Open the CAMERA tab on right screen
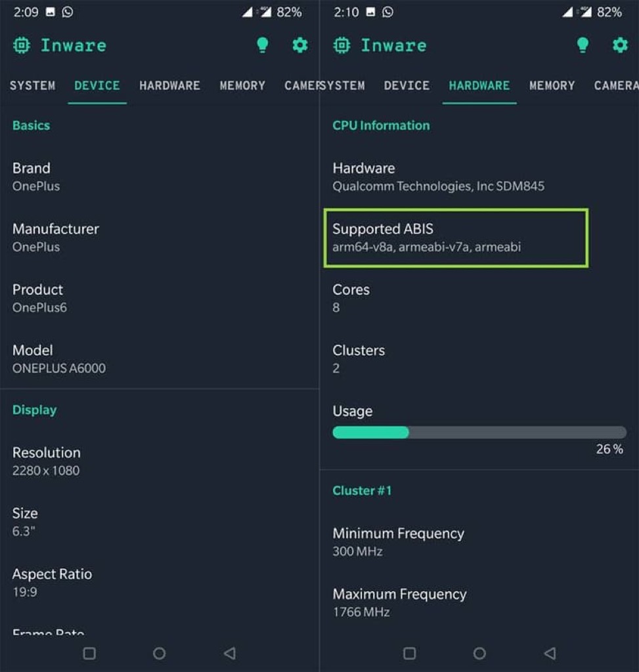 (x=615, y=85)
